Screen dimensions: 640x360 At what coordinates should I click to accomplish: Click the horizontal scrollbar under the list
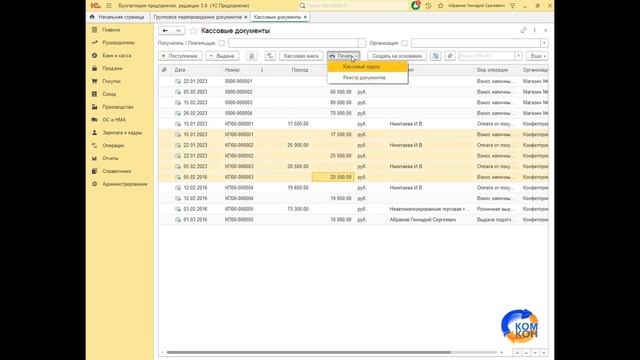coord(309,352)
